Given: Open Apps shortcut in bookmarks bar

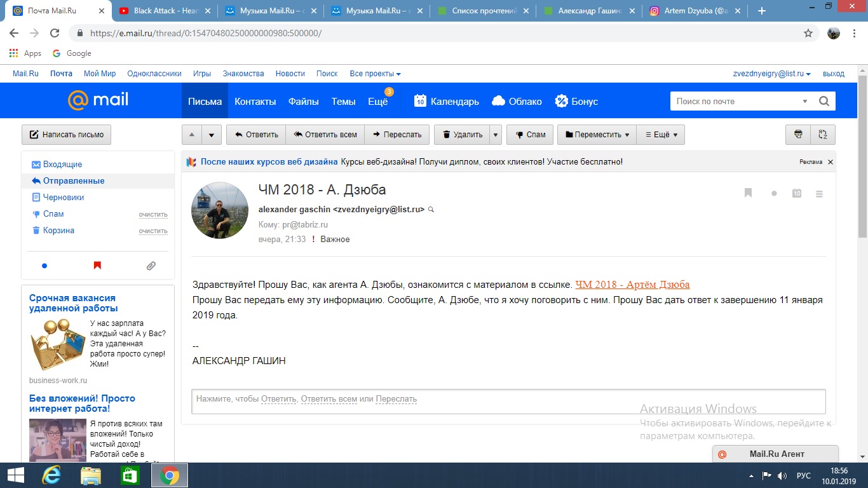Looking at the screenshot, I should (25, 53).
